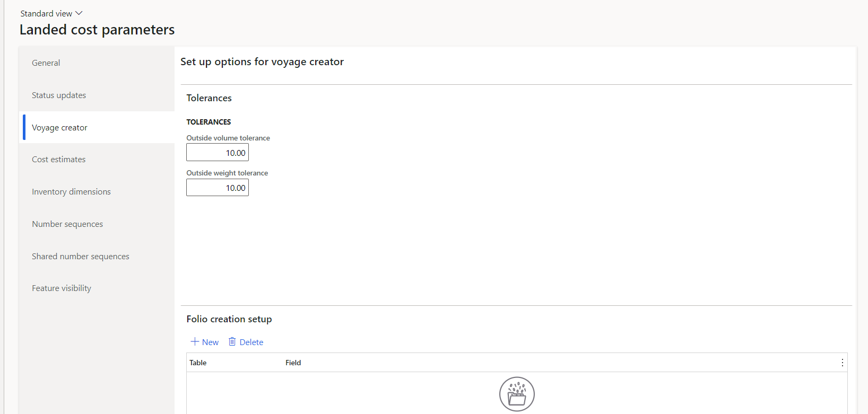This screenshot has width=868, height=414.
Task: Click the Table column header
Action: [198, 363]
